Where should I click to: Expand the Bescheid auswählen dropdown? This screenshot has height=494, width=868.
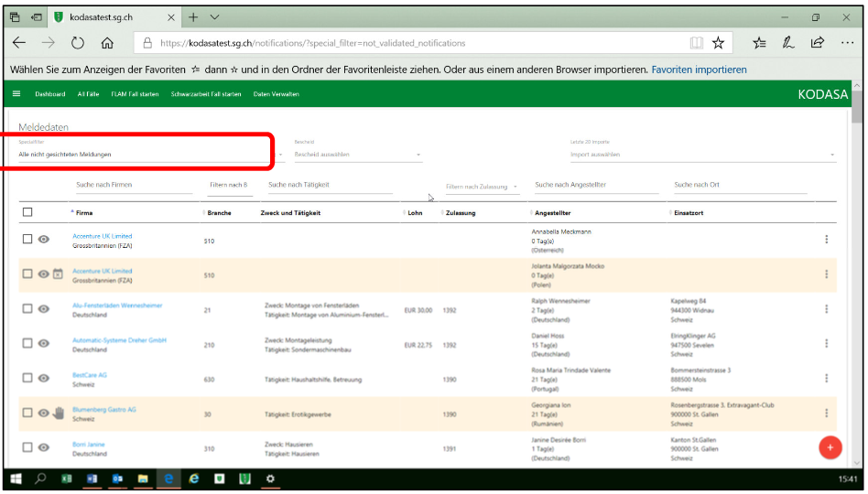(357, 155)
